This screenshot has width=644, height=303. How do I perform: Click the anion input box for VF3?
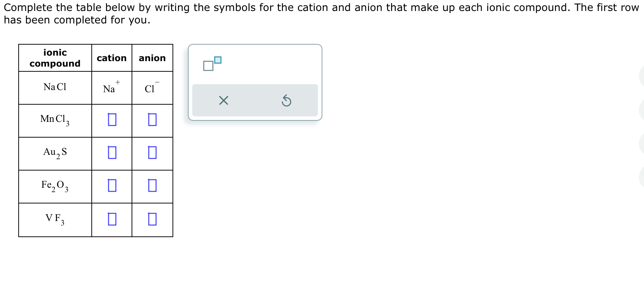pyautogui.click(x=152, y=220)
